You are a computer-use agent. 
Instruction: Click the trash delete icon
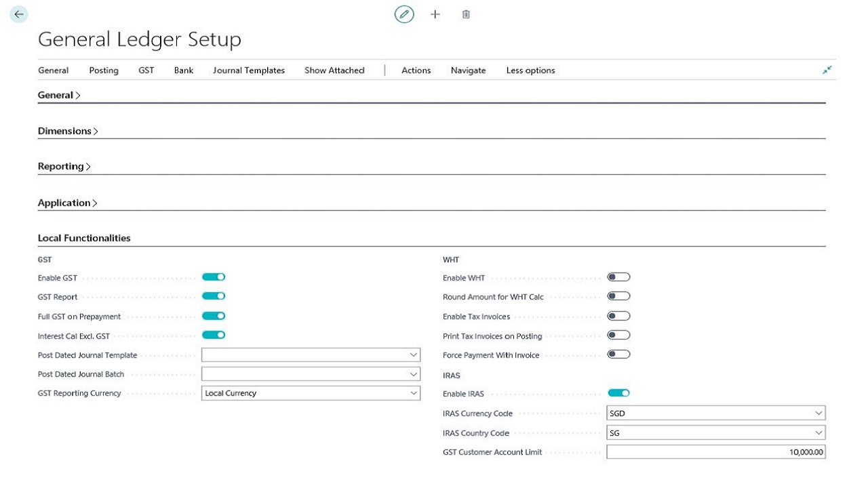[x=466, y=14]
